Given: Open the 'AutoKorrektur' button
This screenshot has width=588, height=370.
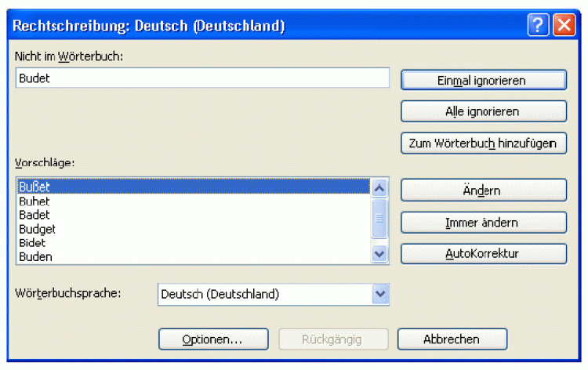Looking at the screenshot, I should tap(483, 254).
